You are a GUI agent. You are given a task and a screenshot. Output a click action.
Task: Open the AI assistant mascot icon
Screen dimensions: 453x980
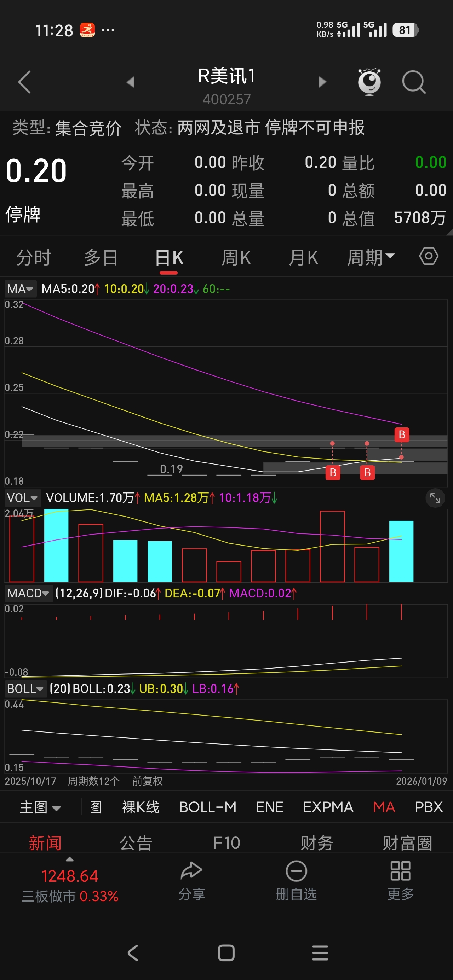click(369, 81)
